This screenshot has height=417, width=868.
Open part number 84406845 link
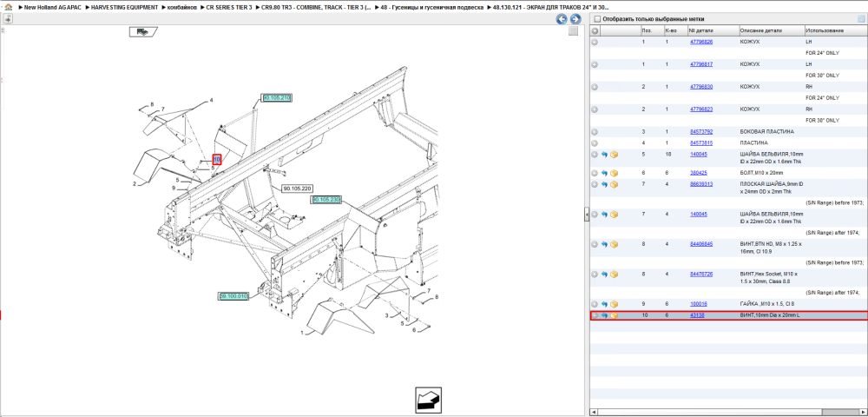(701, 243)
